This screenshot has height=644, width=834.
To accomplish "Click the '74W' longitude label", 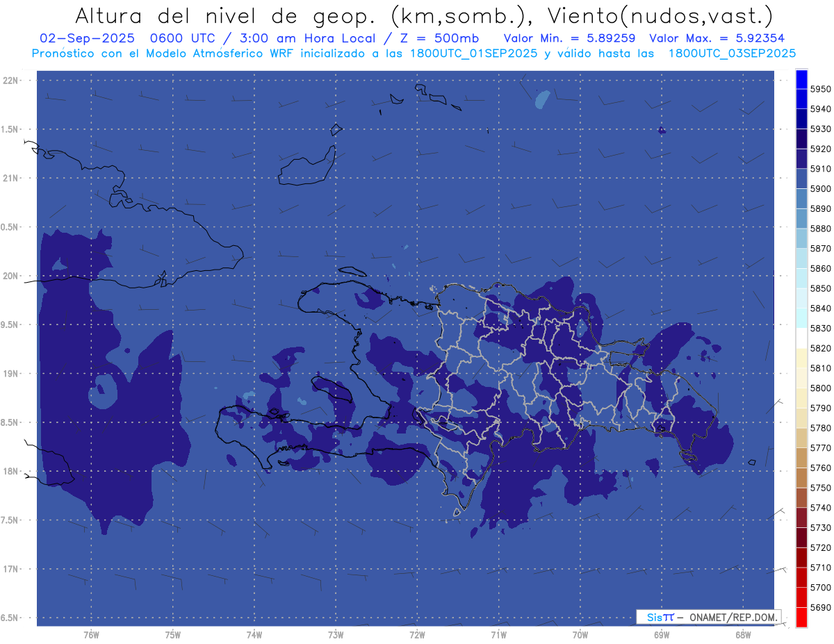I will (254, 634).
